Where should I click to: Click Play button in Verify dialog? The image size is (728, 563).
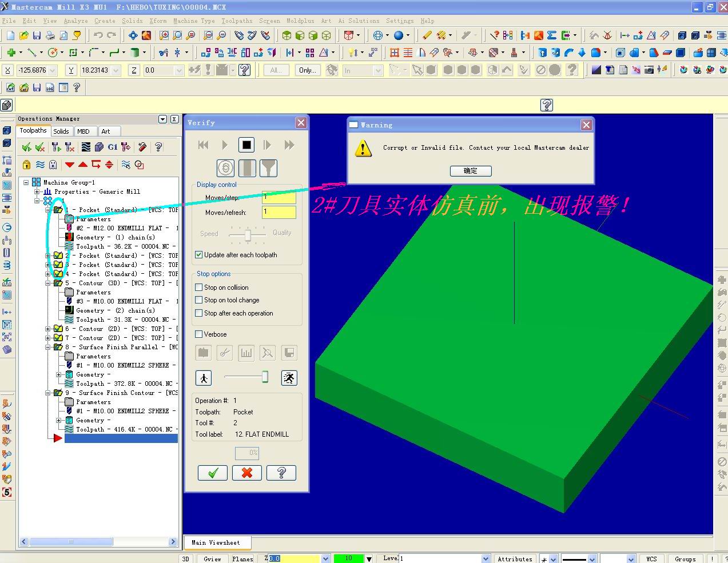click(x=225, y=145)
